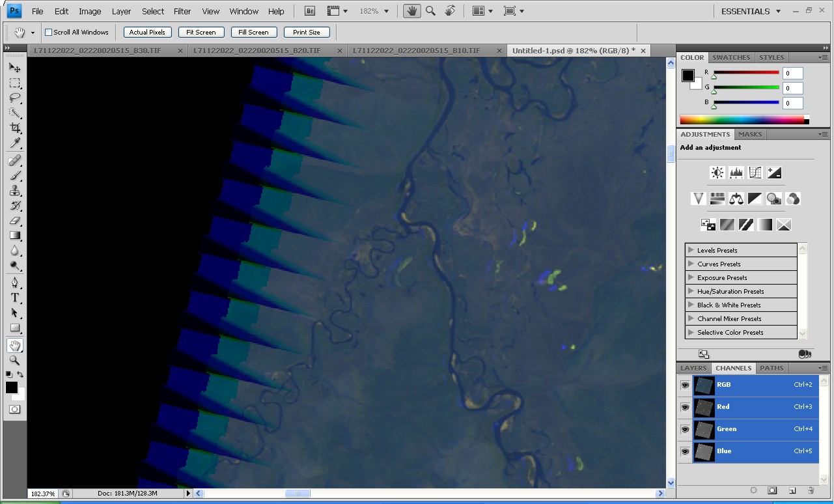Select the Lasso tool
This screenshot has width=834, height=504.
[15, 98]
